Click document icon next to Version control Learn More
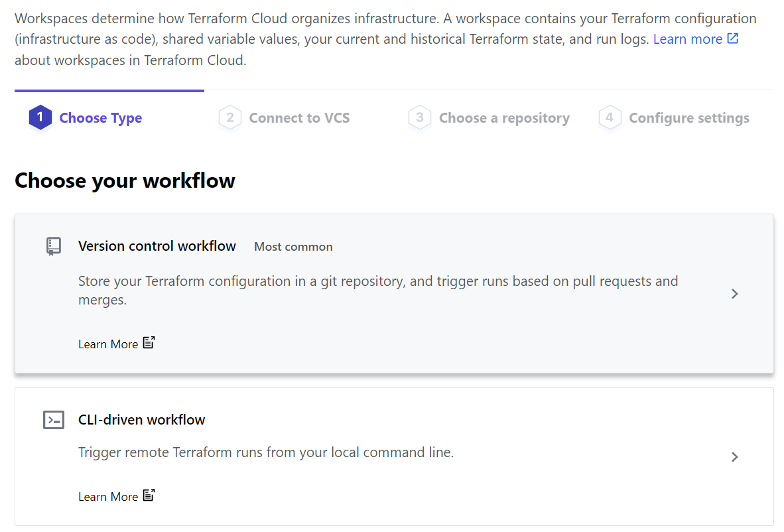This screenshot has height=532, width=784. (x=149, y=343)
